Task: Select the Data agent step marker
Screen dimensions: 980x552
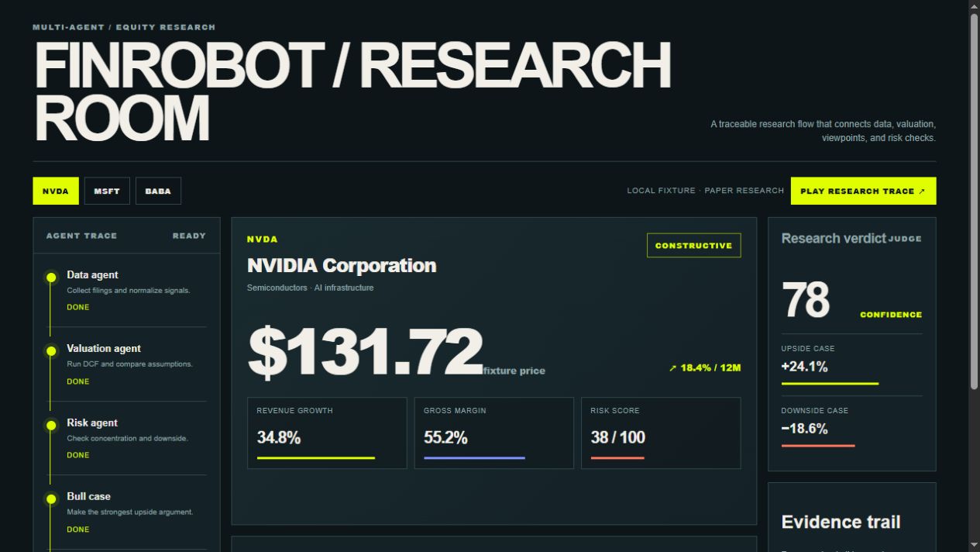Action: [x=51, y=277]
